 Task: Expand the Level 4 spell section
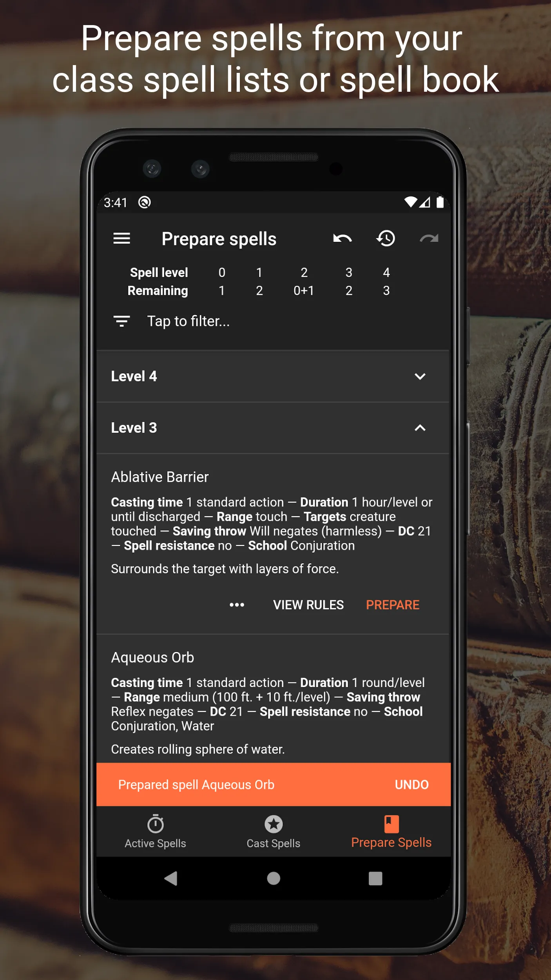[x=273, y=376]
